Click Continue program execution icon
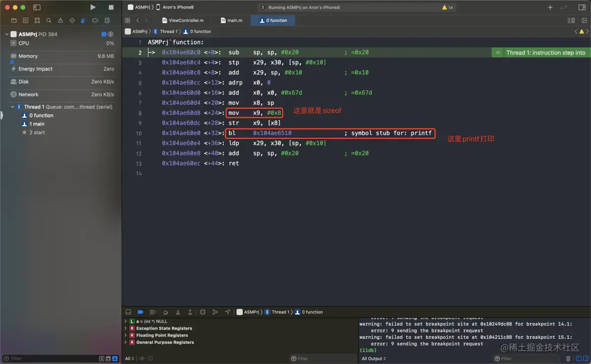 pyautogui.click(x=153, y=312)
